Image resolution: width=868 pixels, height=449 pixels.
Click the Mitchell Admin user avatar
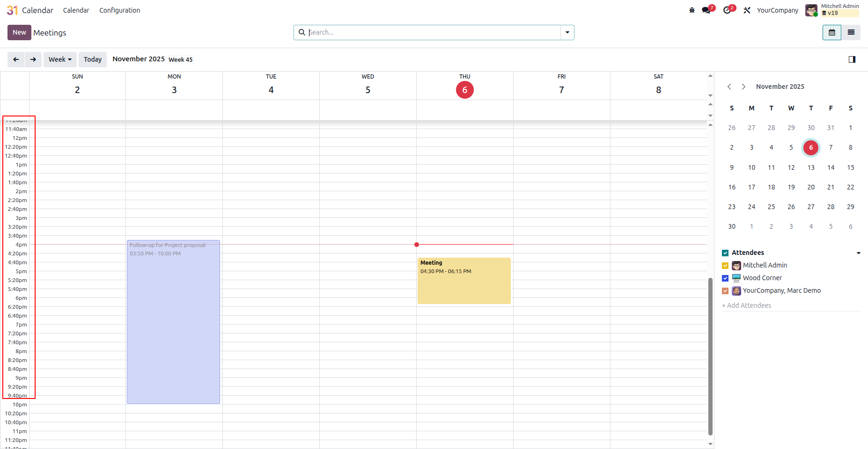click(811, 10)
